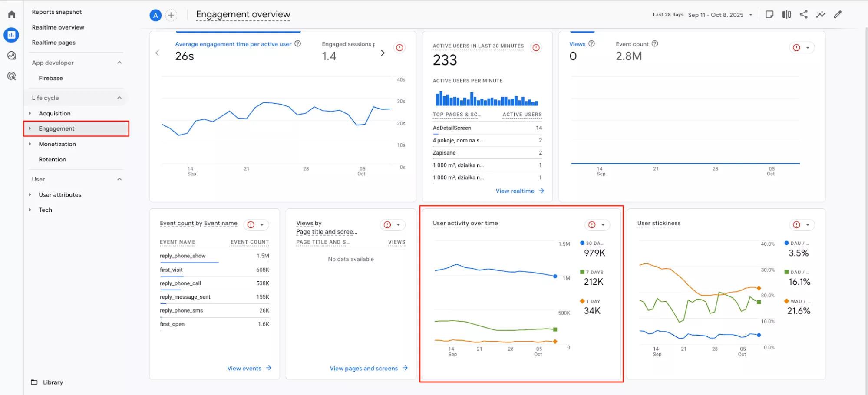The height and width of the screenshot is (395, 868).
Task: Collapse the Life cycle section
Action: pos(119,98)
